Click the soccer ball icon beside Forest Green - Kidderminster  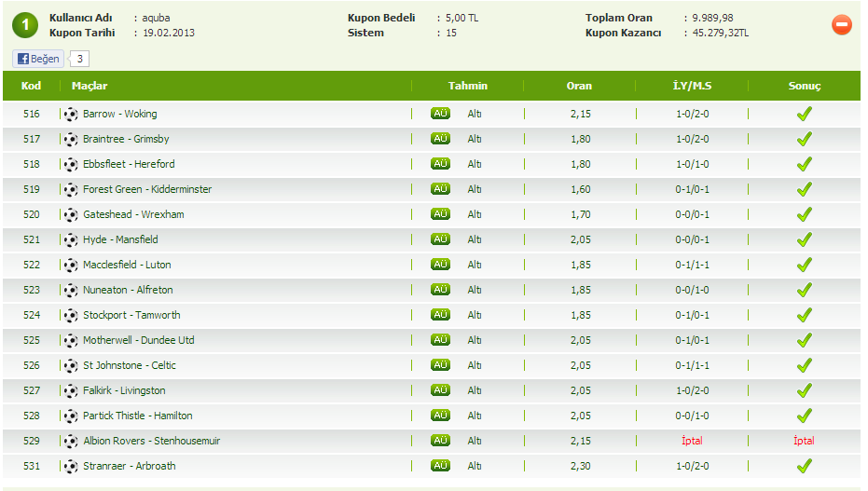71,189
